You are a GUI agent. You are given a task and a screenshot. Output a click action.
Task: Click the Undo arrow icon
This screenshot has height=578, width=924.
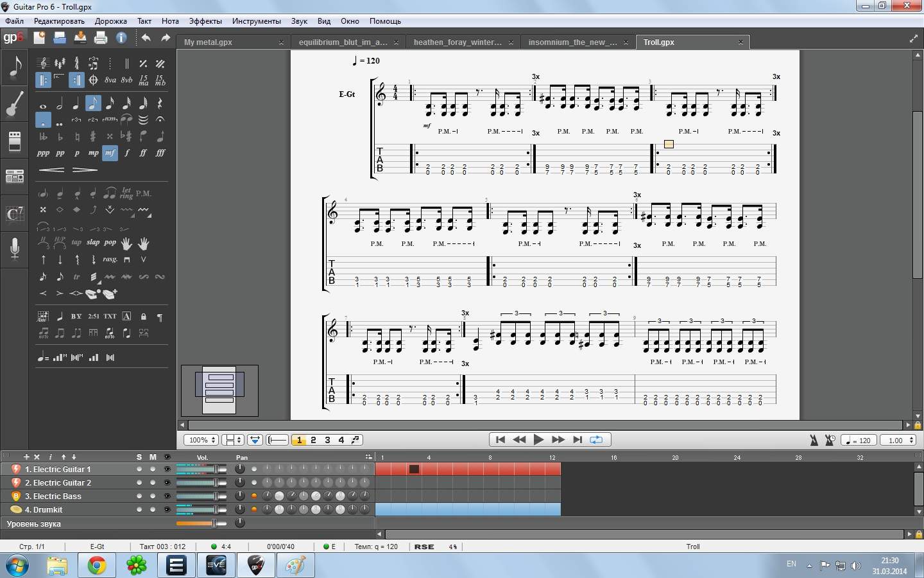click(x=146, y=38)
